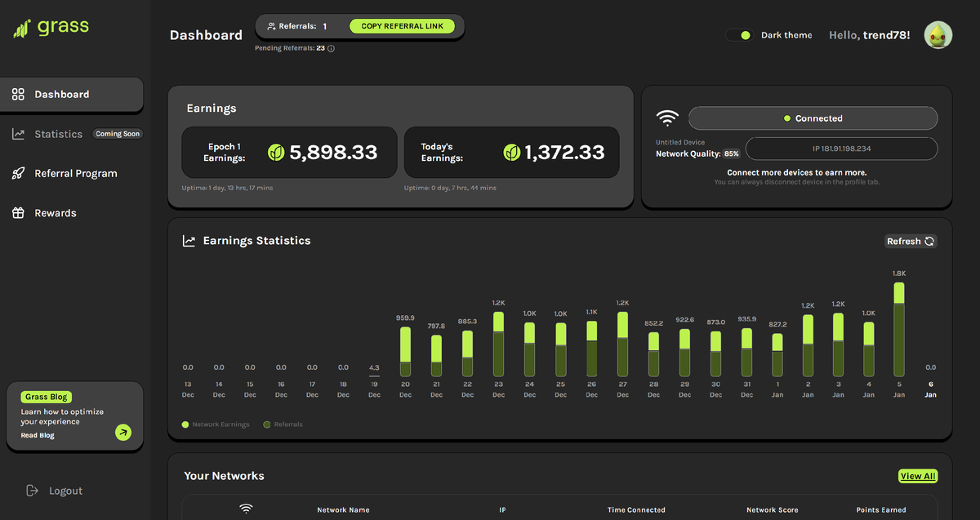Screen dimensions: 980x520
Task: Toggle the Dark theme switch
Action: click(x=740, y=35)
